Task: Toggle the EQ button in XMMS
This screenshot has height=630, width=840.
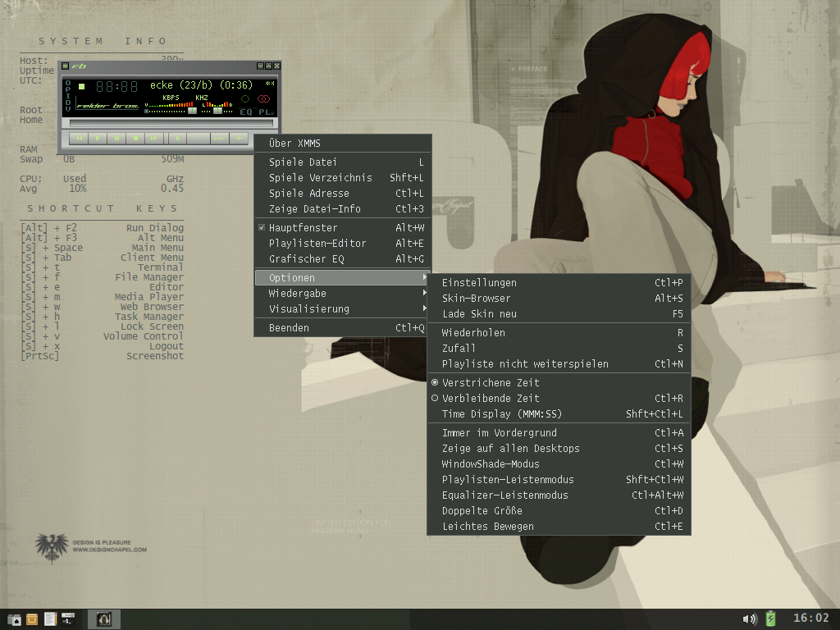Action: click(246, 112)
